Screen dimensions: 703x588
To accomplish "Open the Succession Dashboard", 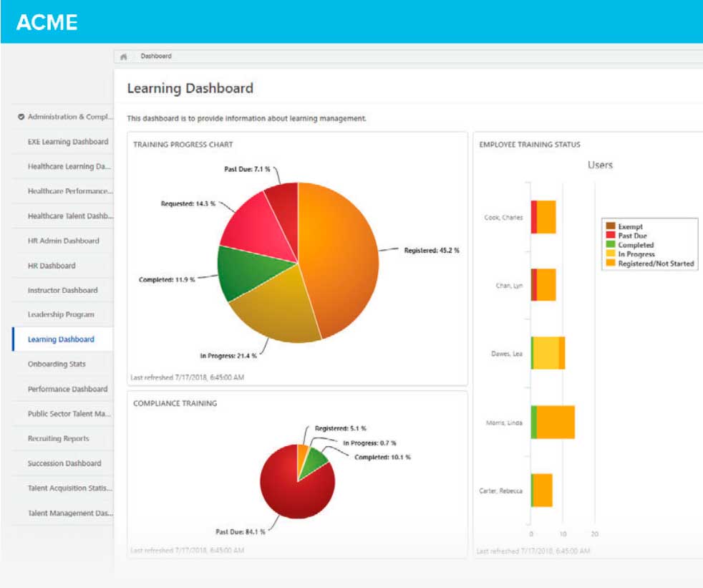I will [64, 463].
